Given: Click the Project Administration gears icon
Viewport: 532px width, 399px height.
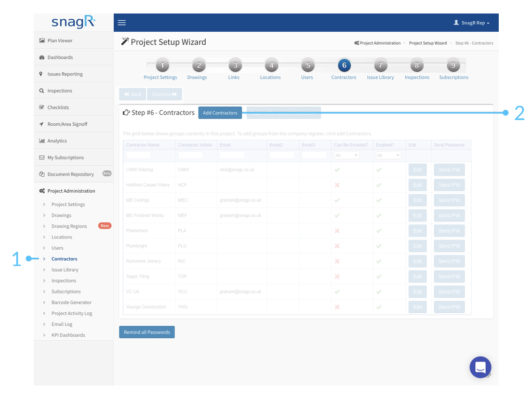Looking at the screenshot, I should click(x=42, y=191).
